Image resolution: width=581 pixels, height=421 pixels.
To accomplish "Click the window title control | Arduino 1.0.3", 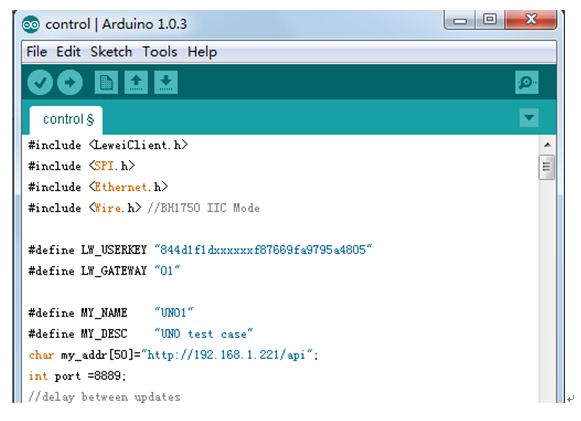I will click(116, 24).
